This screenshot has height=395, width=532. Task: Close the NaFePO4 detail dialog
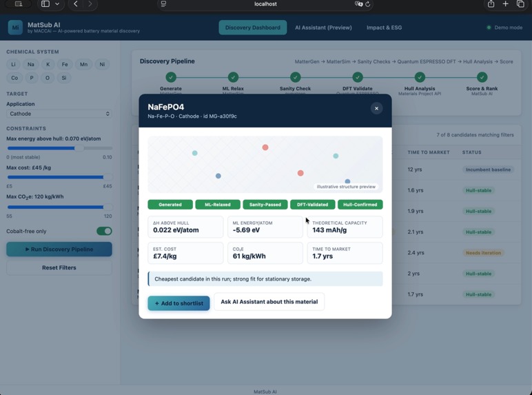point(376,108)
